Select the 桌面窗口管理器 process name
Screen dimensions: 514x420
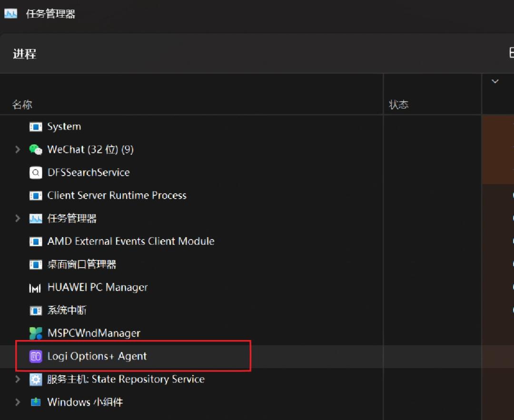[82, 264]
